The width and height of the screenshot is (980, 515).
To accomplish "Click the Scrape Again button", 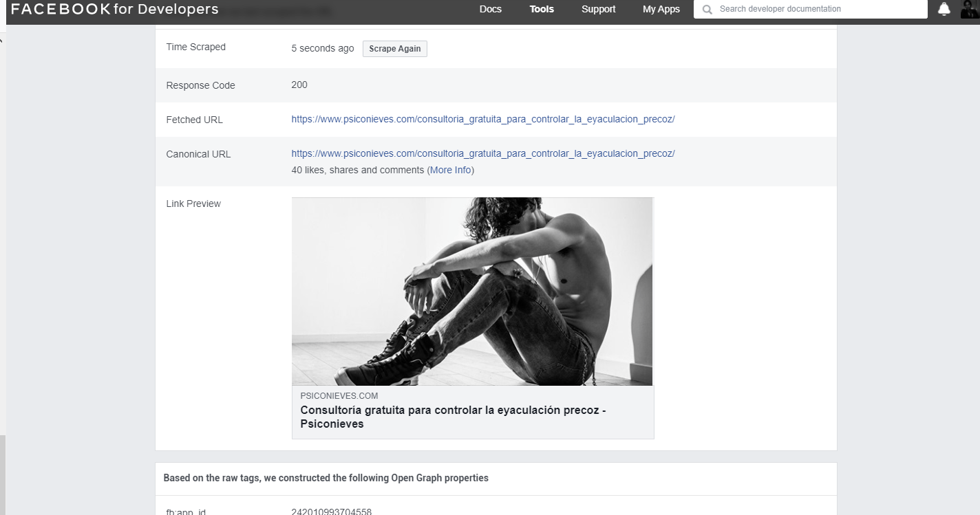I will point(395,49).
